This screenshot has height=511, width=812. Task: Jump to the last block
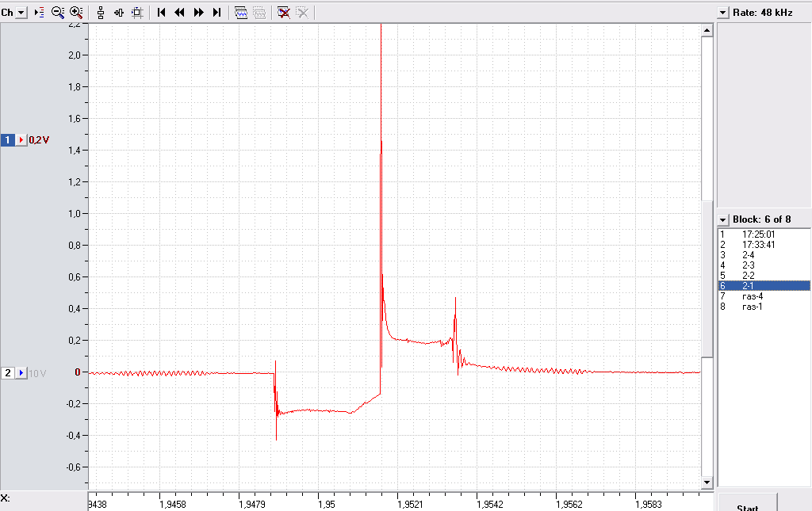pos(217,13)
